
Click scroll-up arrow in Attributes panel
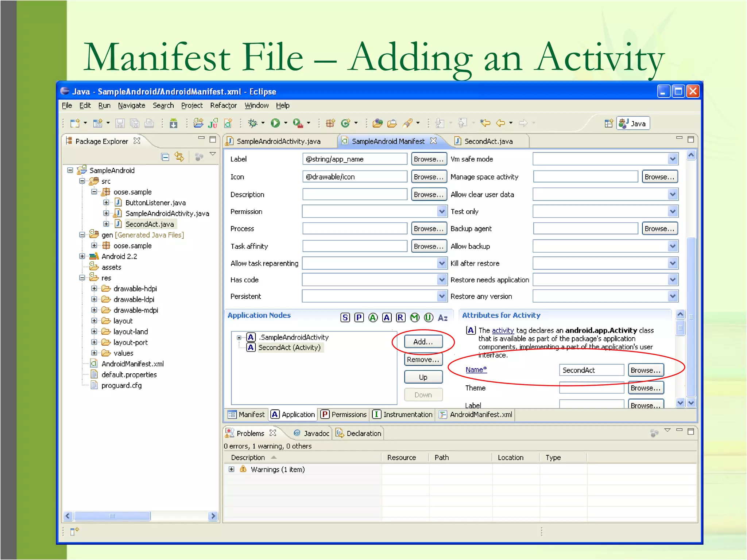coord(680,314)
